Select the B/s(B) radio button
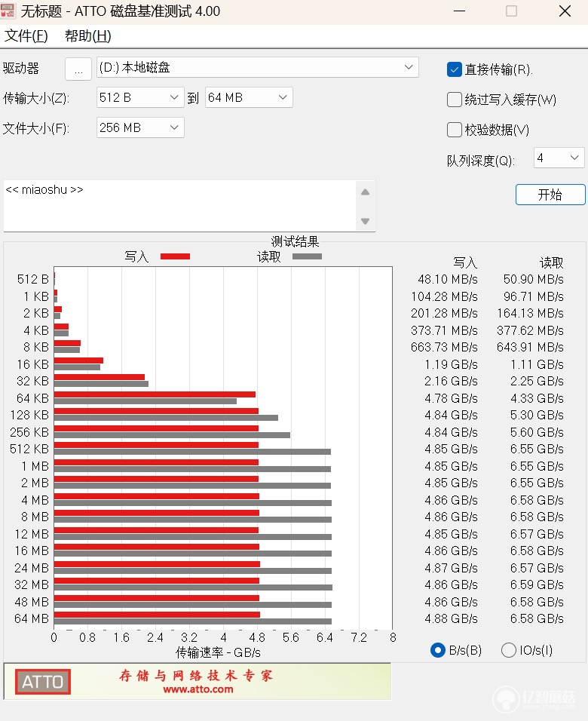This screenshot has height=721, width=588. pyautogui.click(x=438, y=650)
